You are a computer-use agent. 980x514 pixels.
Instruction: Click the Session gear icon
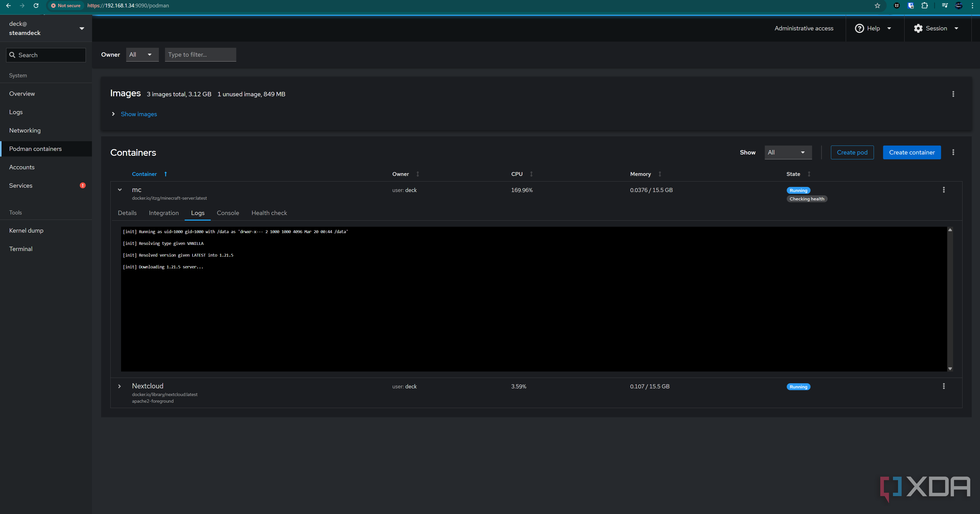click(x=918, y=29)
